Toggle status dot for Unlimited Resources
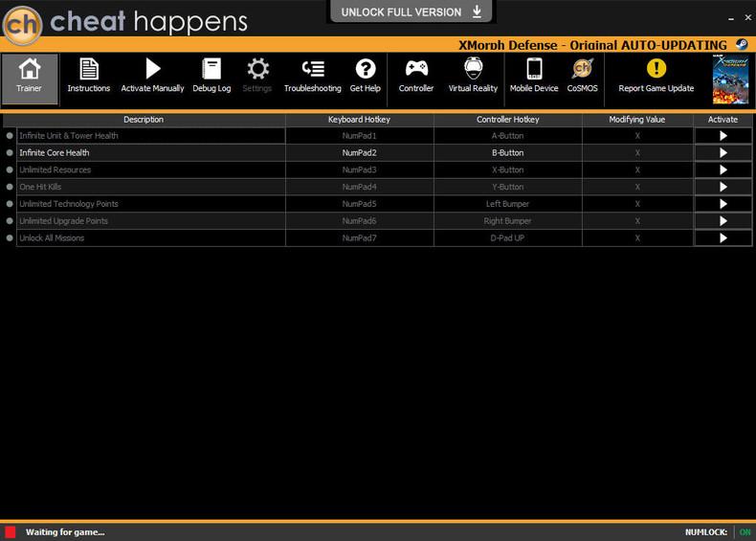 10,169
